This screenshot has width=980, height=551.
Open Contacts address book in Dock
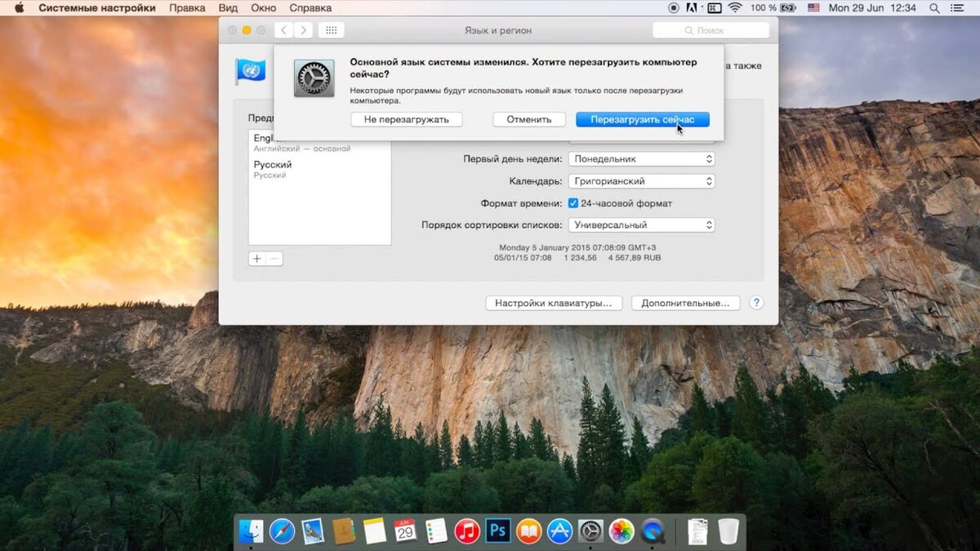pyautogui.click(x=344, y=531)
